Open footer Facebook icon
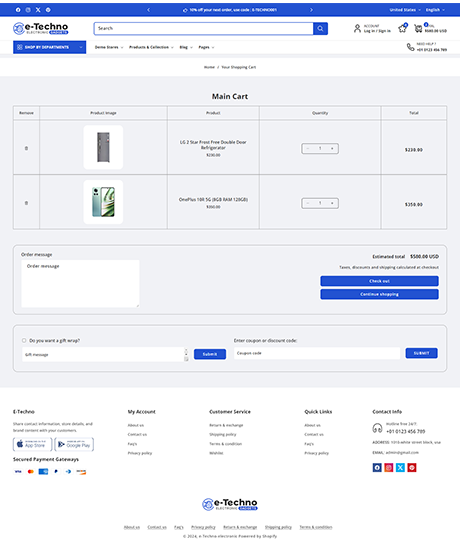The image size is (460, 550). coord(377,467)
